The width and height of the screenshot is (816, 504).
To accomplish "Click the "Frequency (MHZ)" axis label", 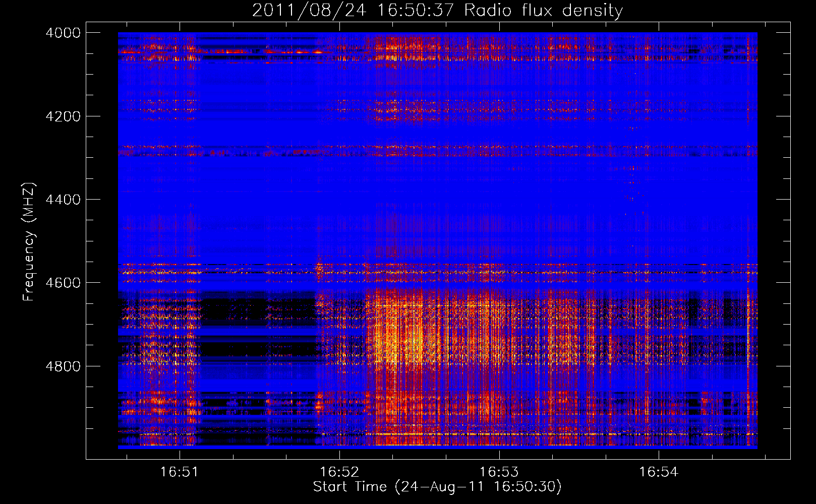I will [x=29, y=242].
